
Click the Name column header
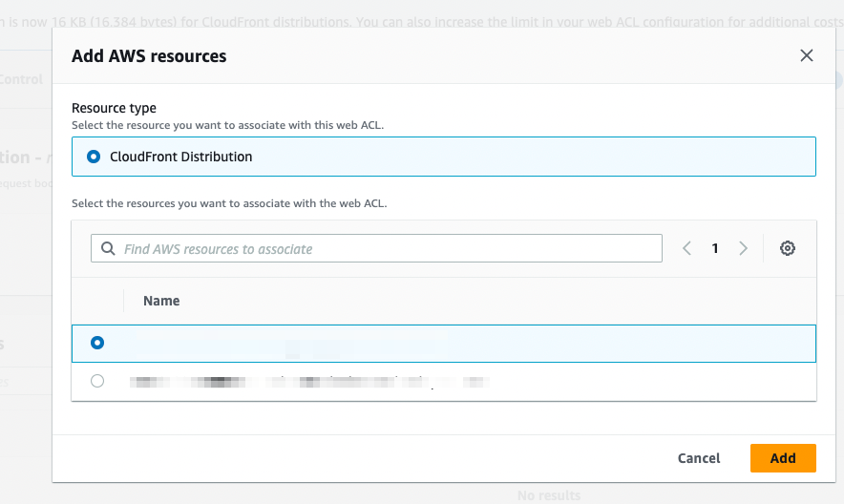click(x=161, y=301)
